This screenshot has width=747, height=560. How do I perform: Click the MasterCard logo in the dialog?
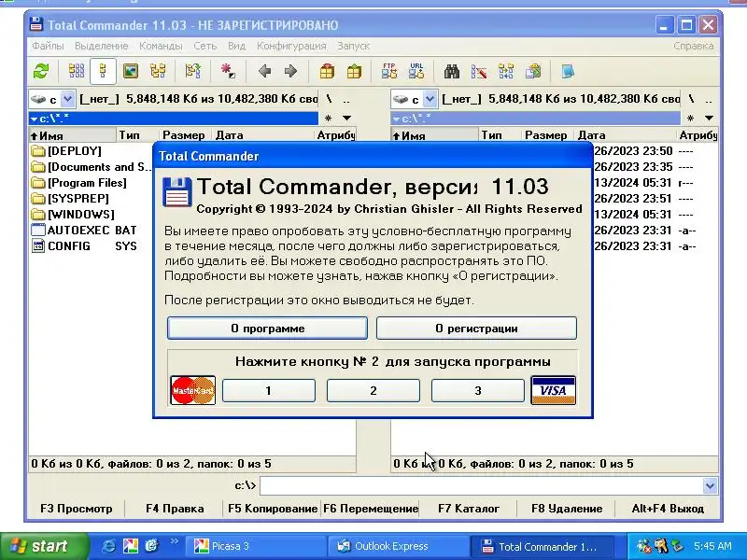tap(193, 390)
